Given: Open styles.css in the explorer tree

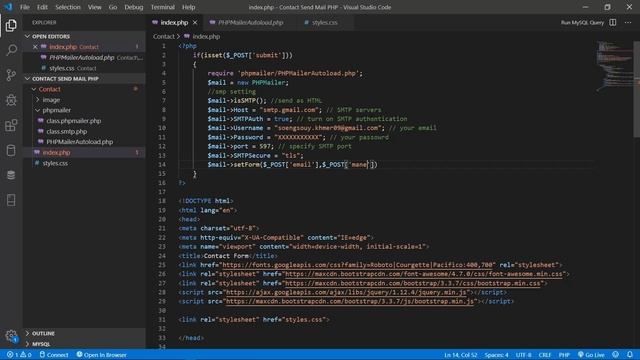Looking at the screenshot, I should (55, 163).
